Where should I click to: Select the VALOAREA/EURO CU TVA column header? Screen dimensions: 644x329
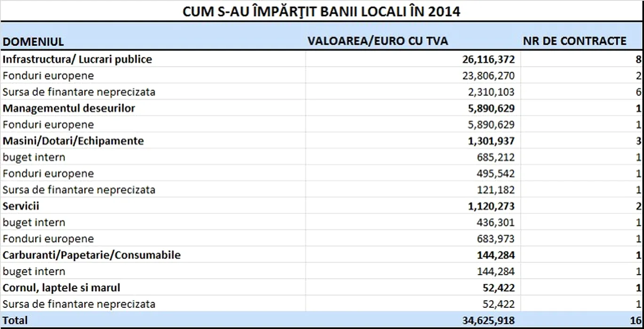pos(377,41)
